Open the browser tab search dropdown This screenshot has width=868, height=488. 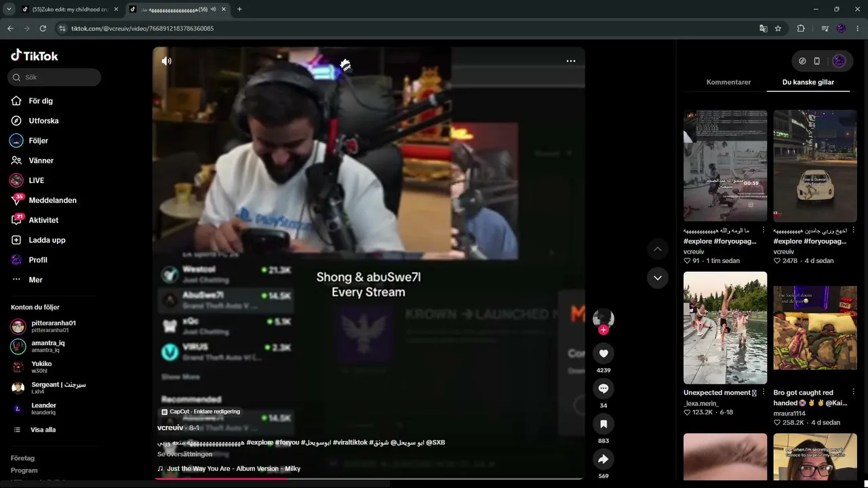(9, 9)
